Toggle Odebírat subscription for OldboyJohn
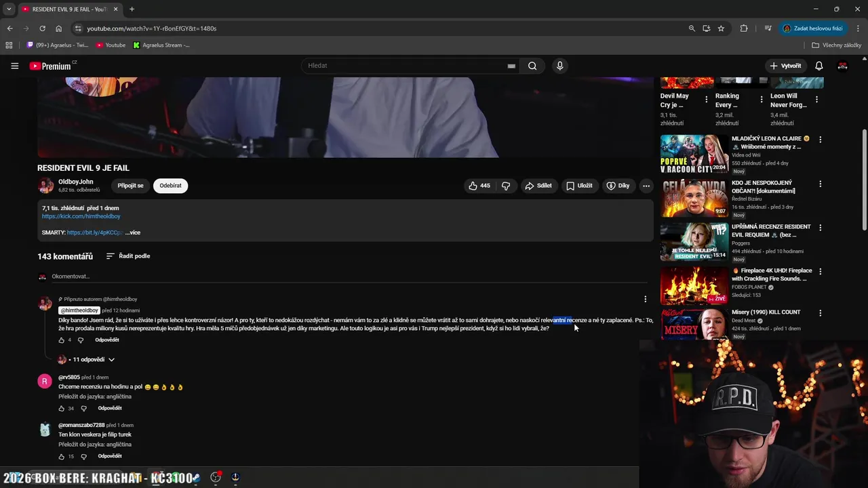This screenshot has height=488, width=868. click(x=170, y=186)
